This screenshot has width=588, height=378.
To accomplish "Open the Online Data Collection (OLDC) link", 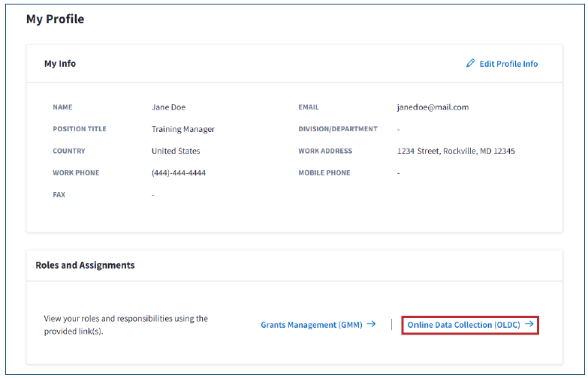I will [464, 325].
